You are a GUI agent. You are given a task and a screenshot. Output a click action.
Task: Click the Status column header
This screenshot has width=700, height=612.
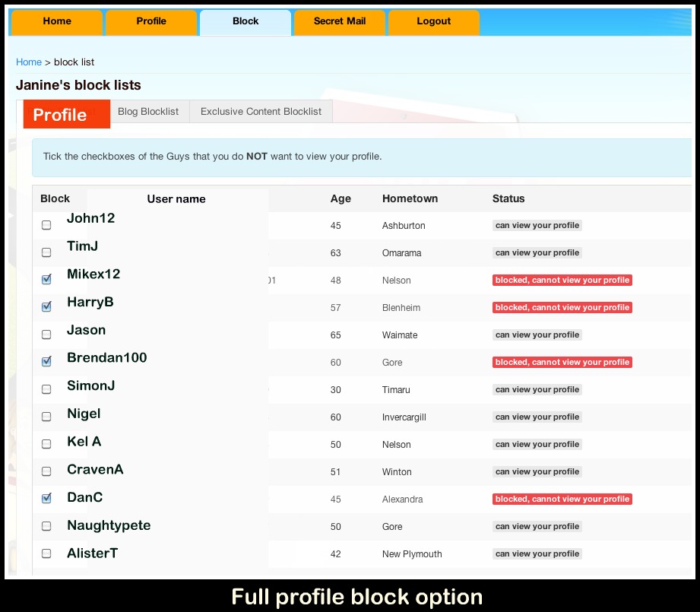point(508,198)
